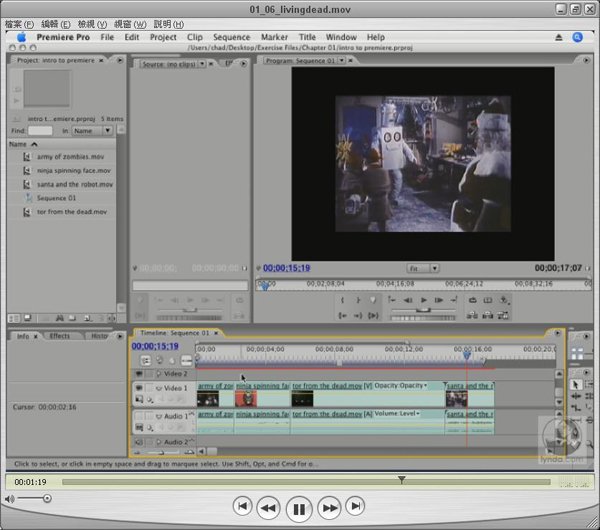The height and width of the screenshot is (530, 600).
Task: Select the Ripple Edit tool
Action: [576, 396]
